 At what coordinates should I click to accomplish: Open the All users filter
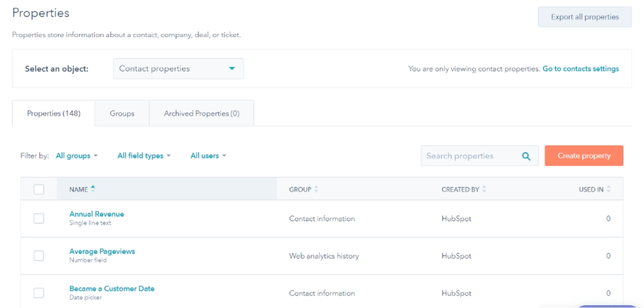(x=208, y=156)
